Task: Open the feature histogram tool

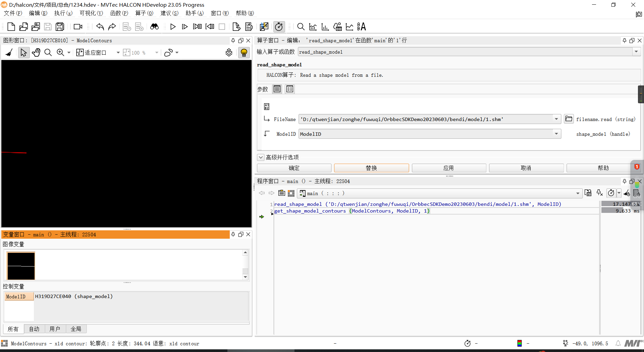Action: click(x=325, y=27)
